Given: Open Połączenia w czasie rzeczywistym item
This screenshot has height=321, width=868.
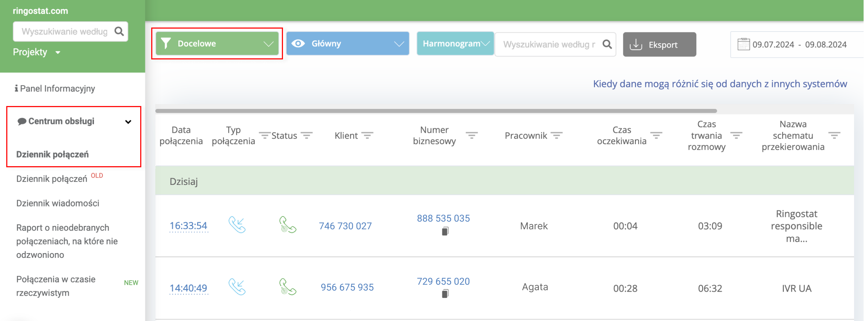Looking at the screenshot, I should coord(56,286).
